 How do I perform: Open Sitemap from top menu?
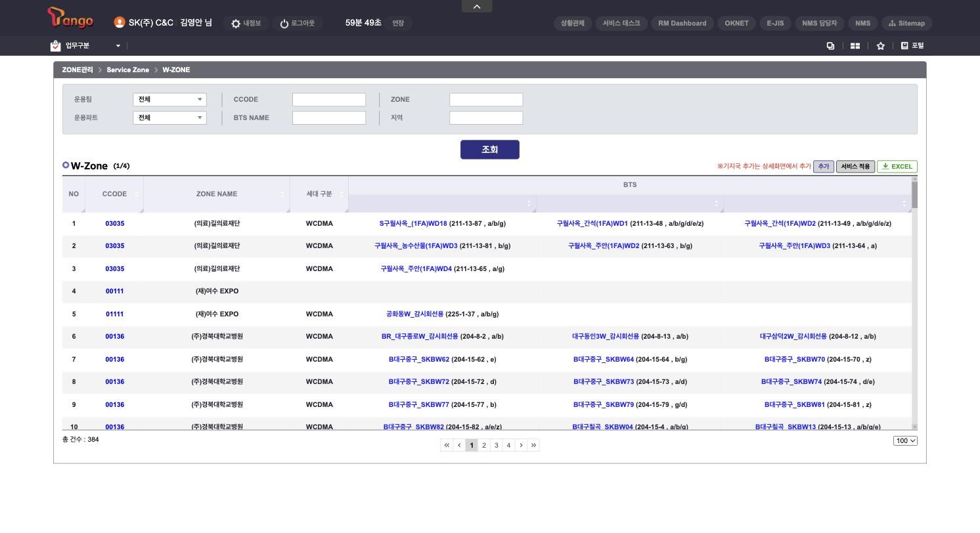pyautogui.click(x=906, y=23)
